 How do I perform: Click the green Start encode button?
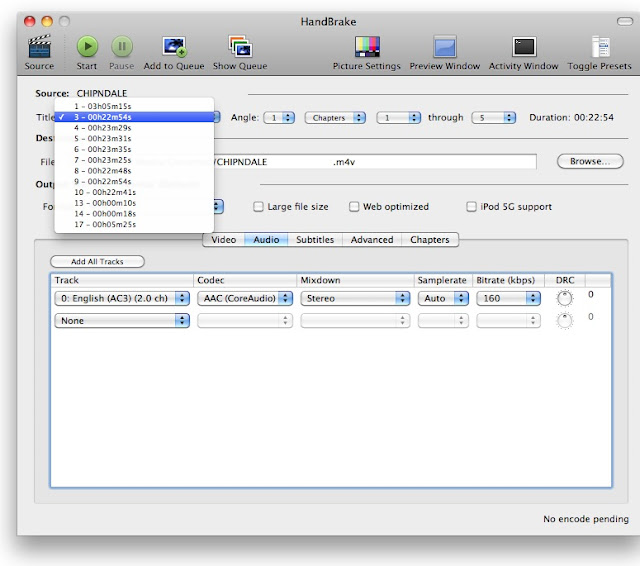pyautogui.click(x=87, y=47)
